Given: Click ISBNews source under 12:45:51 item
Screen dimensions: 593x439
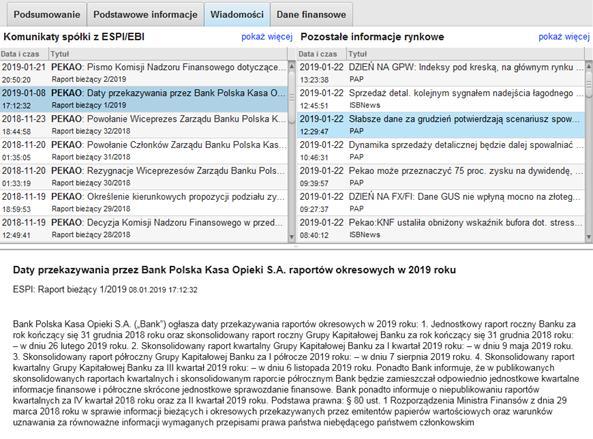Looking at the screenshot, I should click(x=365, y=105).
